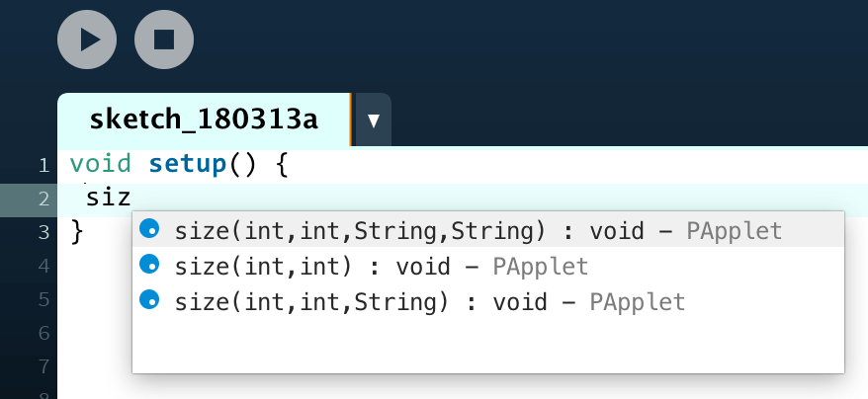
Task: Click line number 1 in gutter
Action: [x=43, y=166]
